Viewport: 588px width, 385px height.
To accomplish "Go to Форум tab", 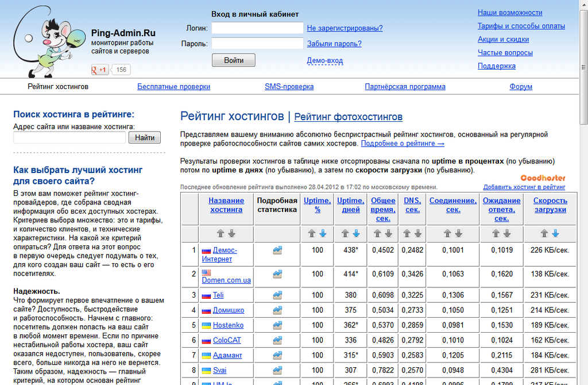I will coord(520,87).
